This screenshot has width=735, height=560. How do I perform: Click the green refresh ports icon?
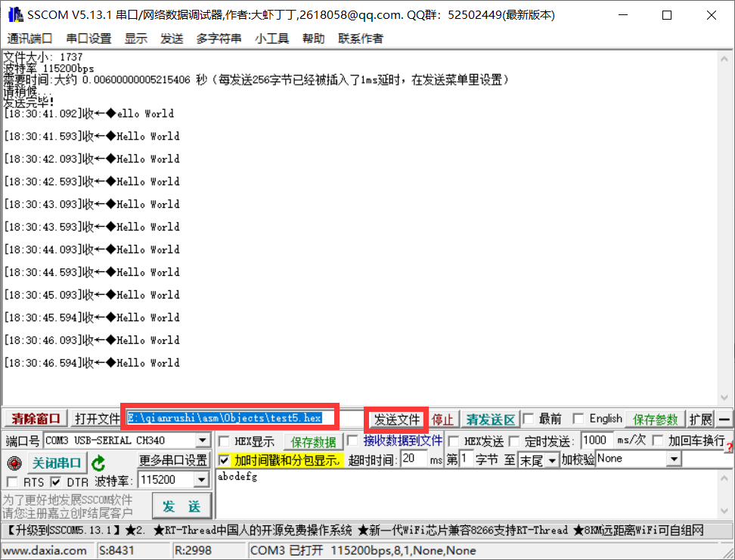point(98,463)
